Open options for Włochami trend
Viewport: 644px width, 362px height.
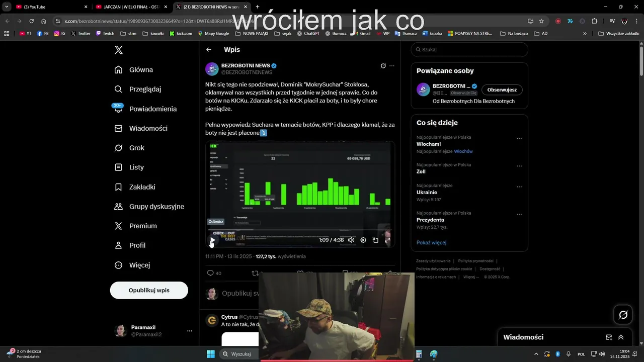[x=519, y=139]
